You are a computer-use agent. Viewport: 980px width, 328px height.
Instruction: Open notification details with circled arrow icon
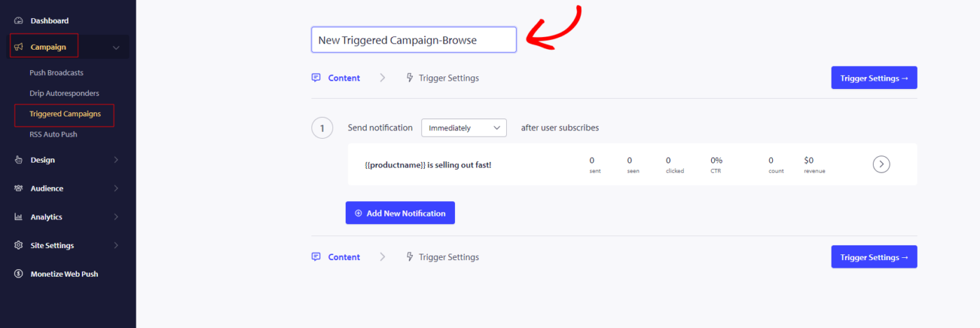pyautogui.click(x=881, y=164)
